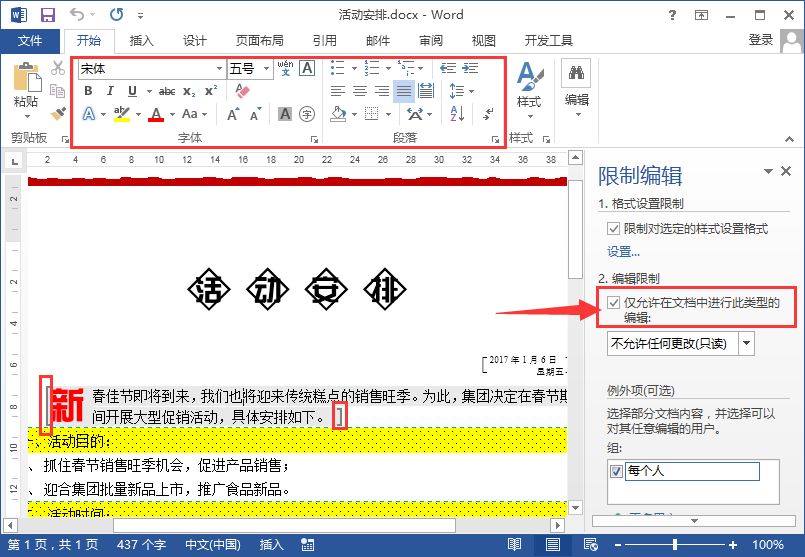
Task: Click the Redo/Repeat icon
Action: pyautogui.click(x=117, y=14)
